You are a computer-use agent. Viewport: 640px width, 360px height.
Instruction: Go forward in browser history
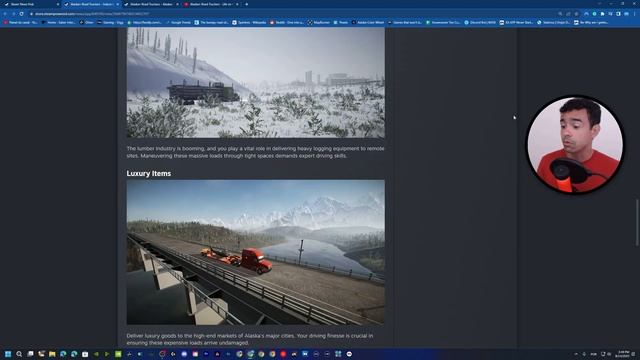tap(13, 13)
